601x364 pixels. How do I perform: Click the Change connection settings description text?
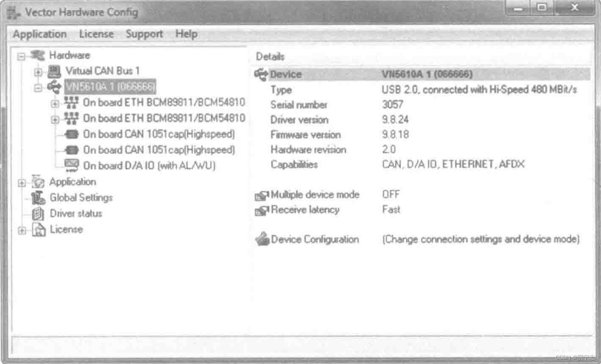pos(481,239)
